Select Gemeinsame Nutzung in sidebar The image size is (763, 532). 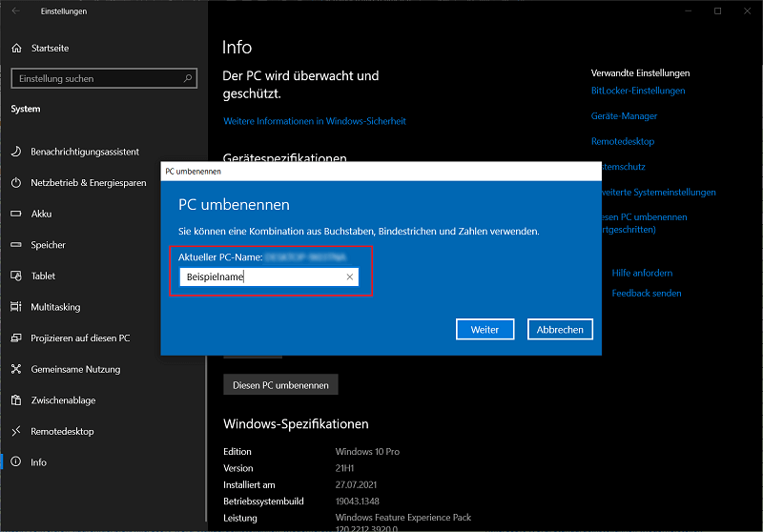[x=75, y=369]
